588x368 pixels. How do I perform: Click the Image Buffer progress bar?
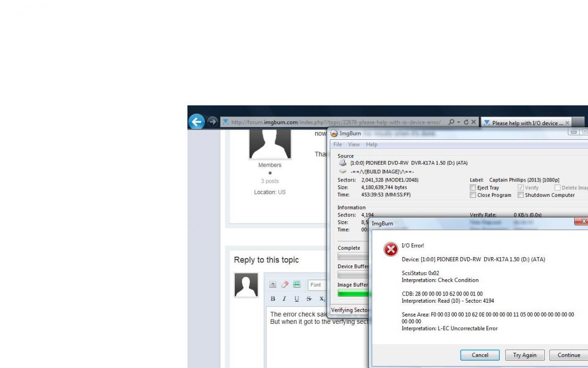coord(354,293)
